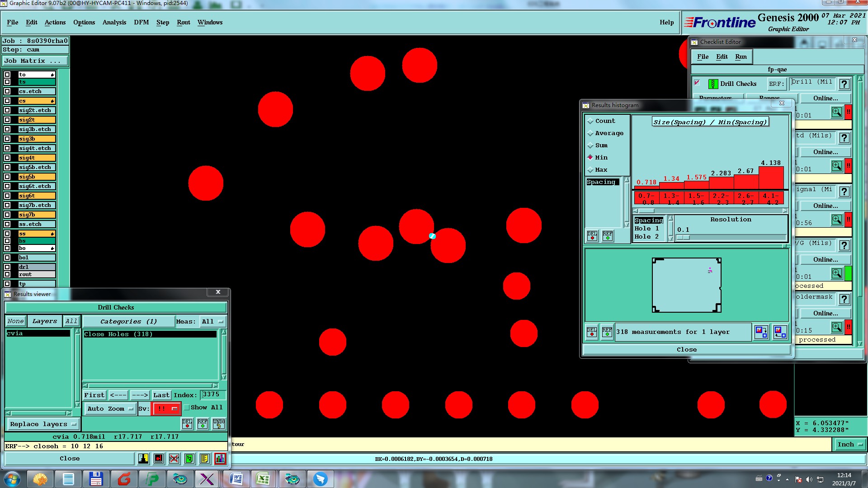Click the DEL icon left of measurements count

coord(592,332)
